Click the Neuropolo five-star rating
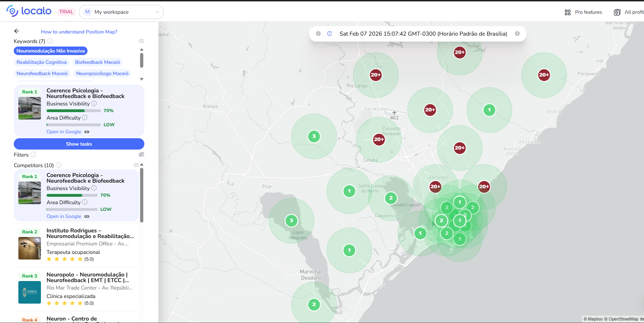 (x=65, y=303)
